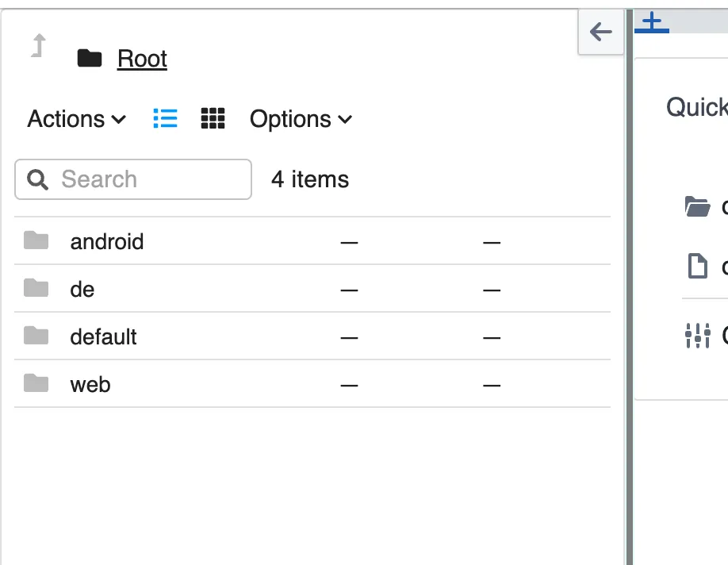Click the de folder icon
Viewport: 728px width, 565px height.
pos(36,287)
